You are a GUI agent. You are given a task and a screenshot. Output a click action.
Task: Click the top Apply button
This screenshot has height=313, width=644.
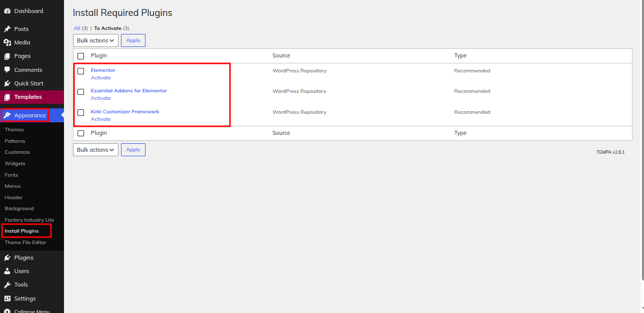click(x=133, y=40)
